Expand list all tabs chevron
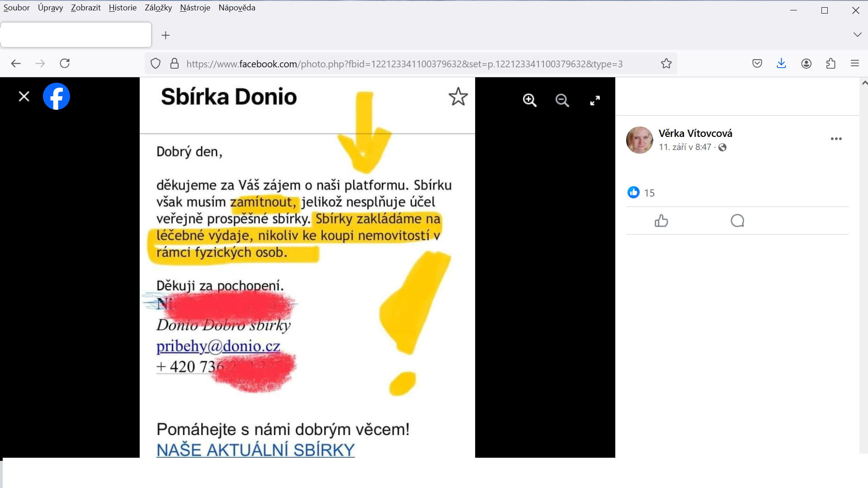The width and height of the screenshot is (868, 488). pyautogui.click(x=857, y=35)
